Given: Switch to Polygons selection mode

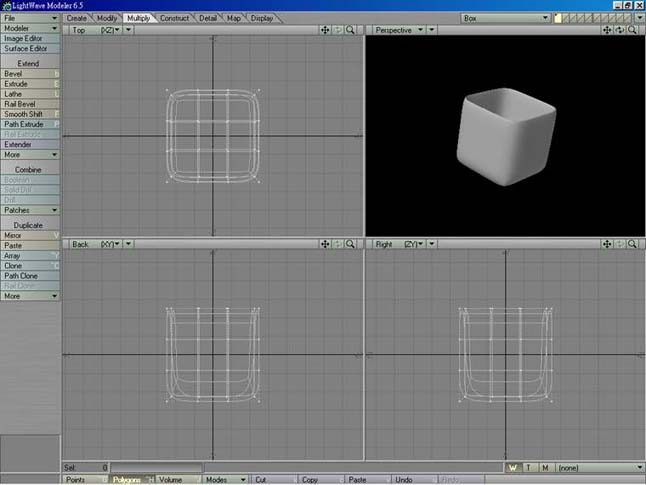Looking at the screenshot, I should click(x=132, y=480).
